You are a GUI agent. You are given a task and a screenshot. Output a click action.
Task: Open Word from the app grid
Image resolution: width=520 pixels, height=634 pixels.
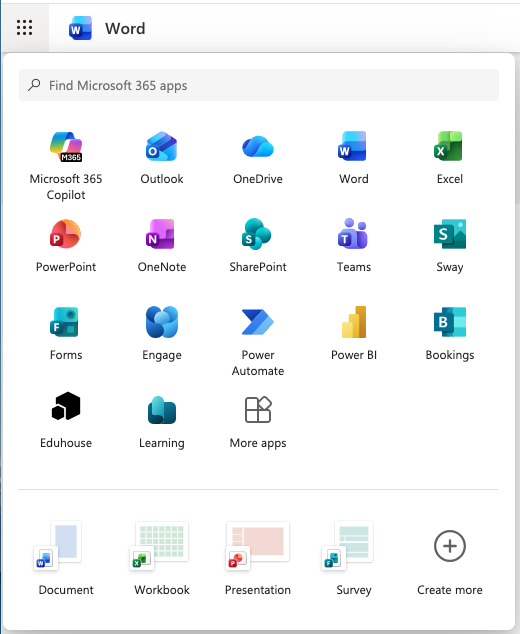[354, 158]
